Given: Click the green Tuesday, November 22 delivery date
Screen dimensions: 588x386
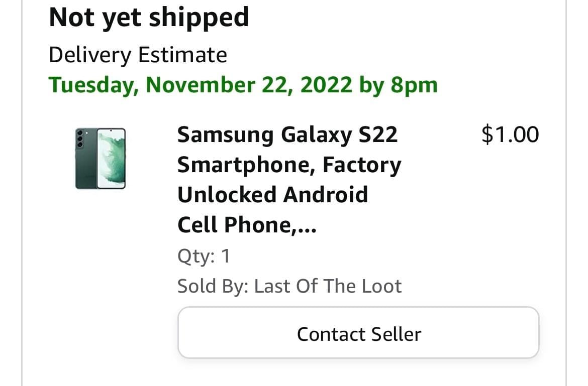Looking at the screenshot, I should 201,85.
